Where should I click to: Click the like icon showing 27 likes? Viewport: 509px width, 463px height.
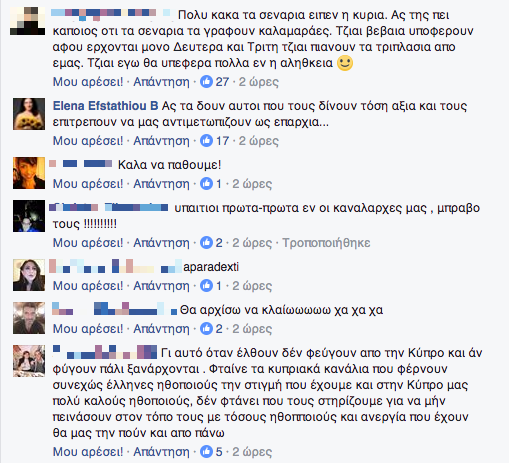click(206, 82)
